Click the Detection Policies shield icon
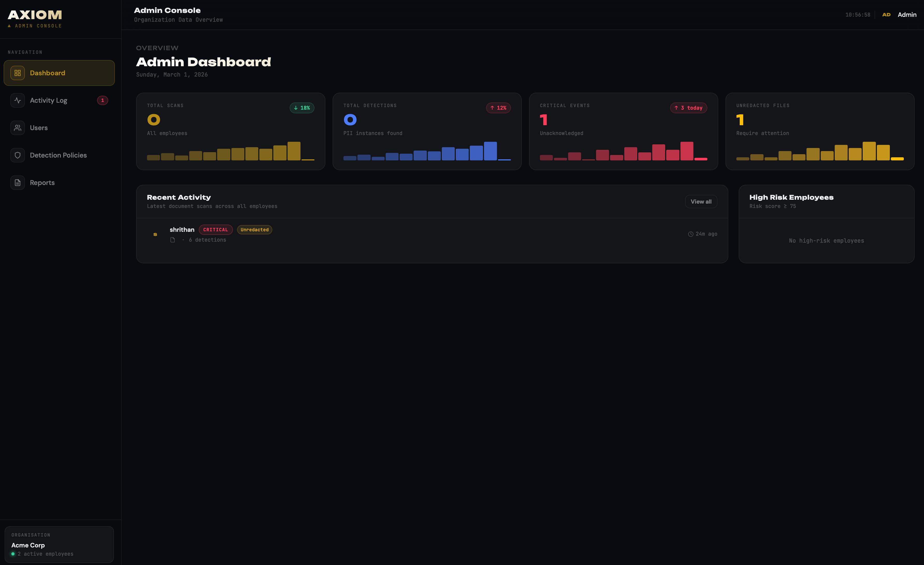The image size is (924, 565). pyautogui.click(x=18, y=155)
